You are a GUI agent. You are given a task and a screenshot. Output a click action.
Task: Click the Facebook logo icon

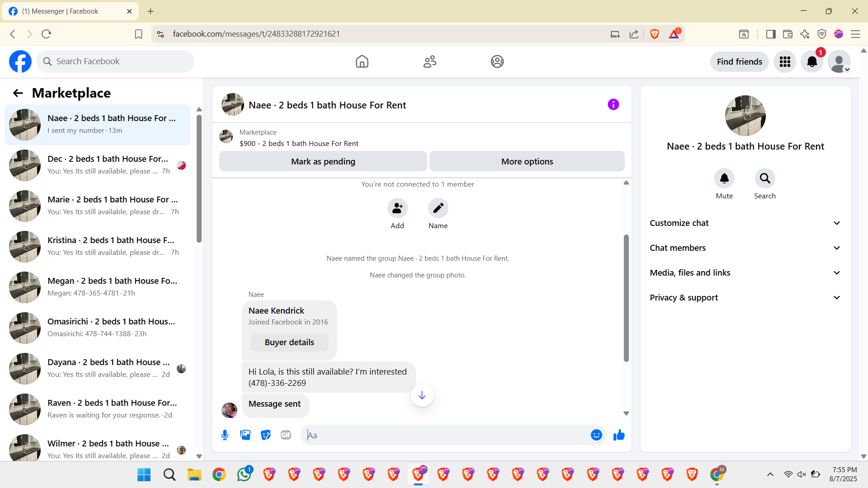(20, 61)
